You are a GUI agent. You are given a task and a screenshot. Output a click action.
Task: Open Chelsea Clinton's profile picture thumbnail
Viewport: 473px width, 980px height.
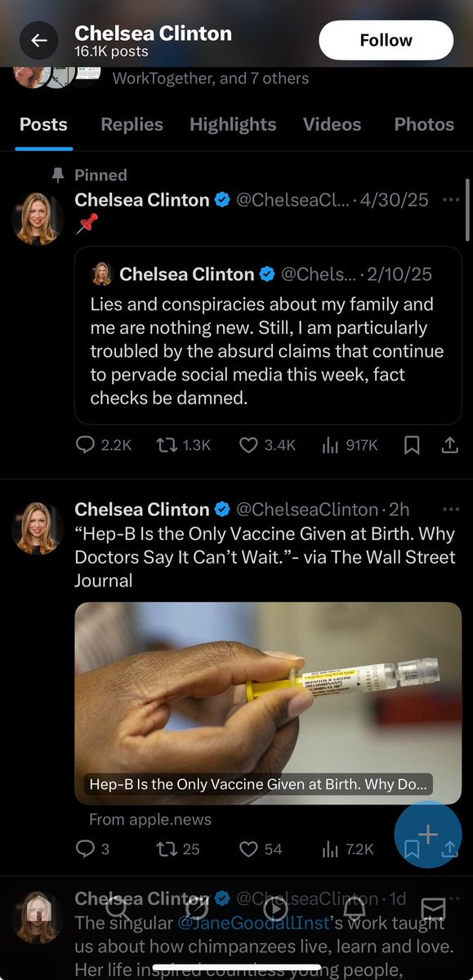[37, 219]
